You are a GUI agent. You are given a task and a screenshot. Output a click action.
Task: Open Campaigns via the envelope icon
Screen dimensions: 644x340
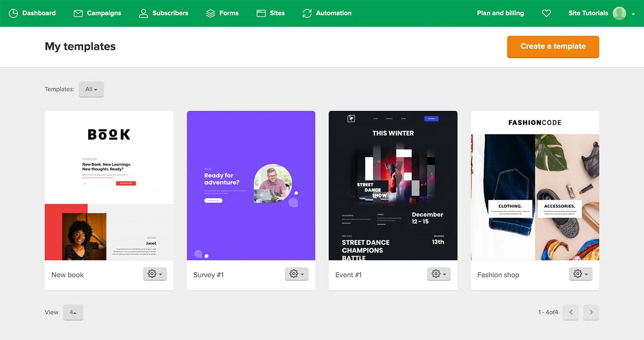click(x=78, y=13)
